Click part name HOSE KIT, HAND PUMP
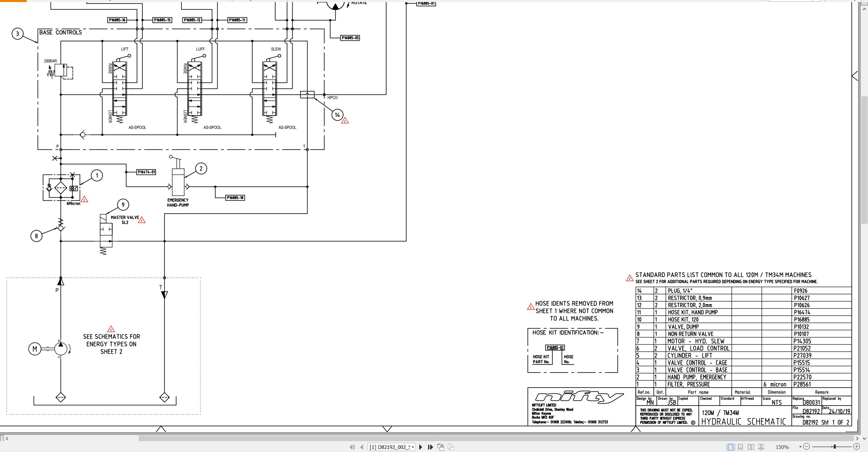This screenshot has height=452, width=868. (693, 312)
